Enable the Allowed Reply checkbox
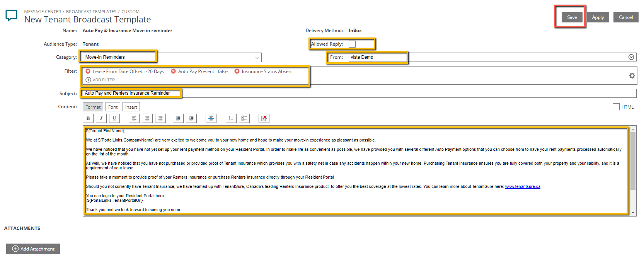The image size is (644, 266). coord(352,44)
